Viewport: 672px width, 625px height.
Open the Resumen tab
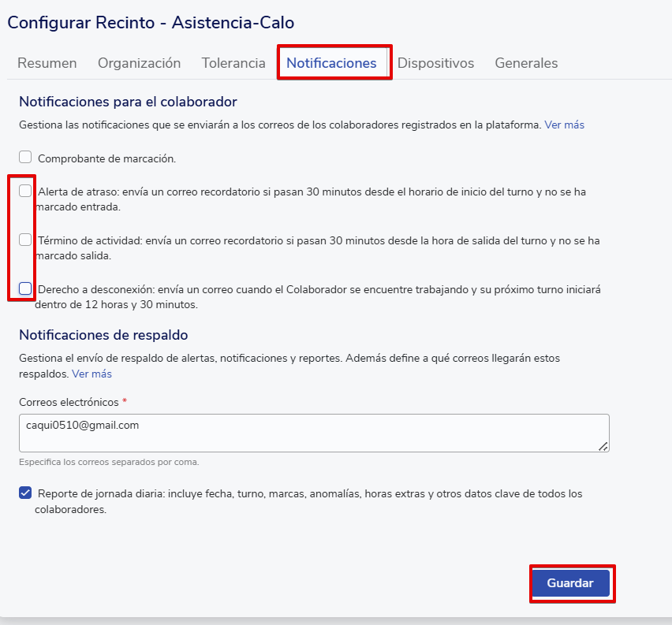(47, 63)
